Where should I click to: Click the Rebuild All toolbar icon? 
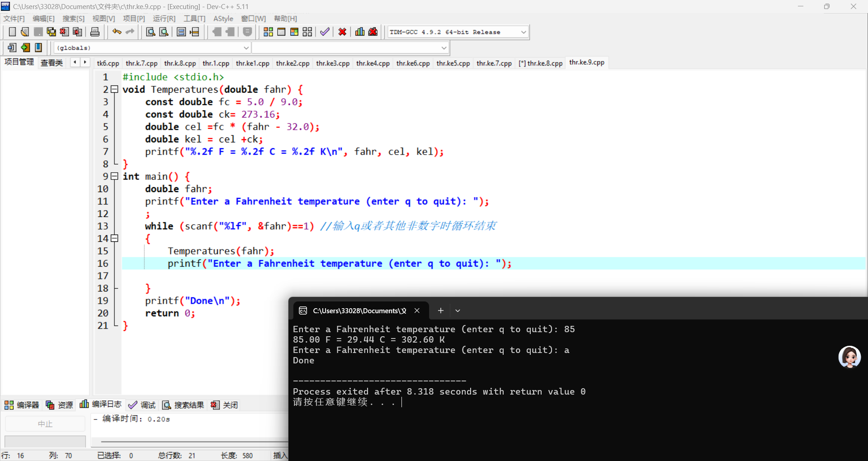pos(307,32)
